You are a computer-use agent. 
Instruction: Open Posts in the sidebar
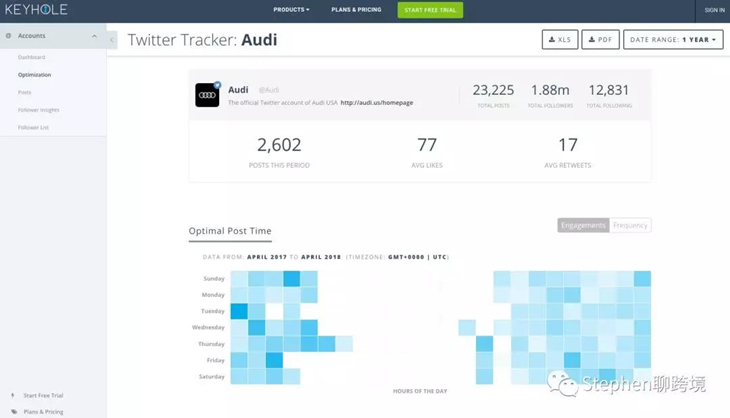[x=25, y=93]
